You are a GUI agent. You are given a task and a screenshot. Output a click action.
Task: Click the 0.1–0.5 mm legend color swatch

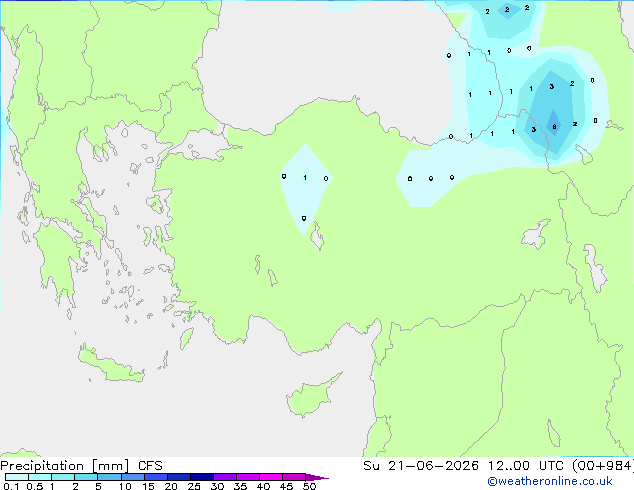pyautogui.click(x=17, y=477)
